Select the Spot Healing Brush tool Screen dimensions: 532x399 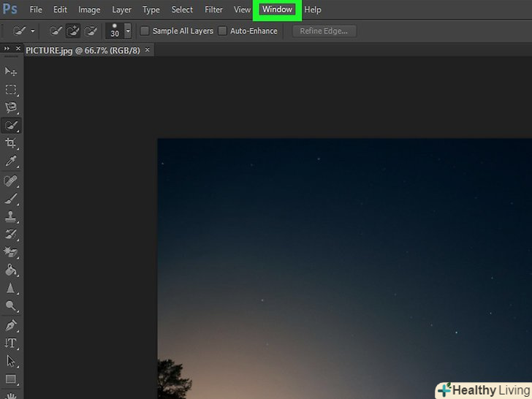pos(10,180)
